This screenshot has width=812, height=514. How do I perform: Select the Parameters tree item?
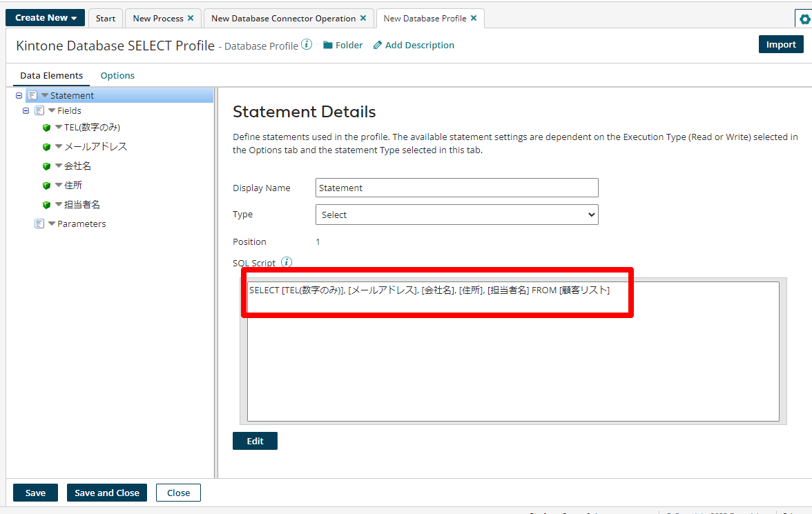click(x=81, y=224)
